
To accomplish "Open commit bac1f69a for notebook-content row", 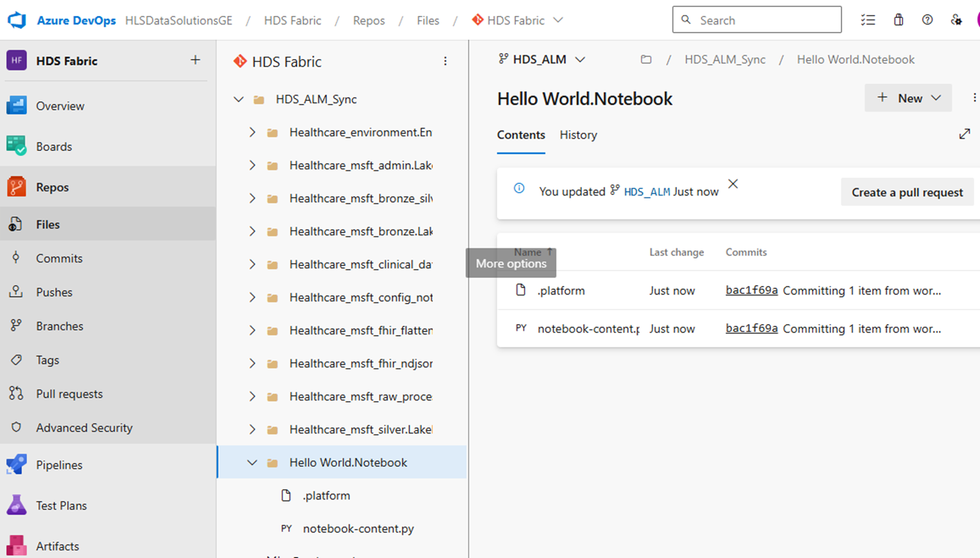I will [x=752, y=328].
